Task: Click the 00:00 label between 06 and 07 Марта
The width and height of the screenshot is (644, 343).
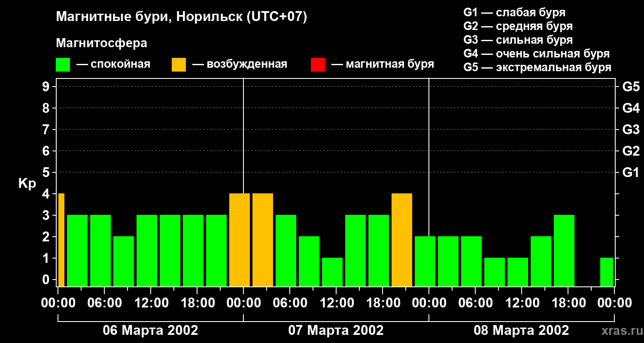Action: (243, 303)
